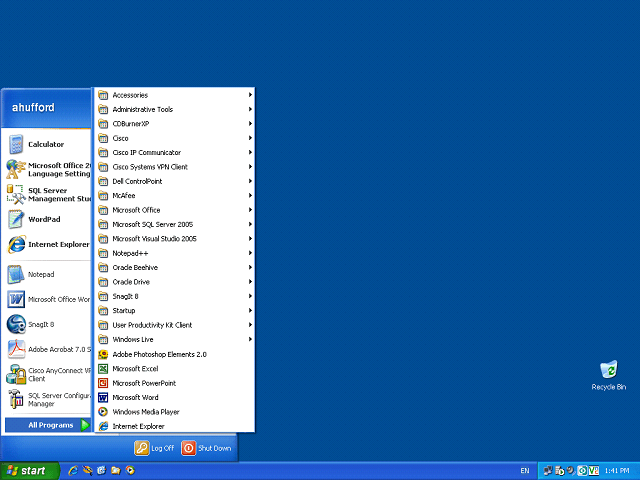Click the Windows Media Player icon in programs list

tap(103, 412)
